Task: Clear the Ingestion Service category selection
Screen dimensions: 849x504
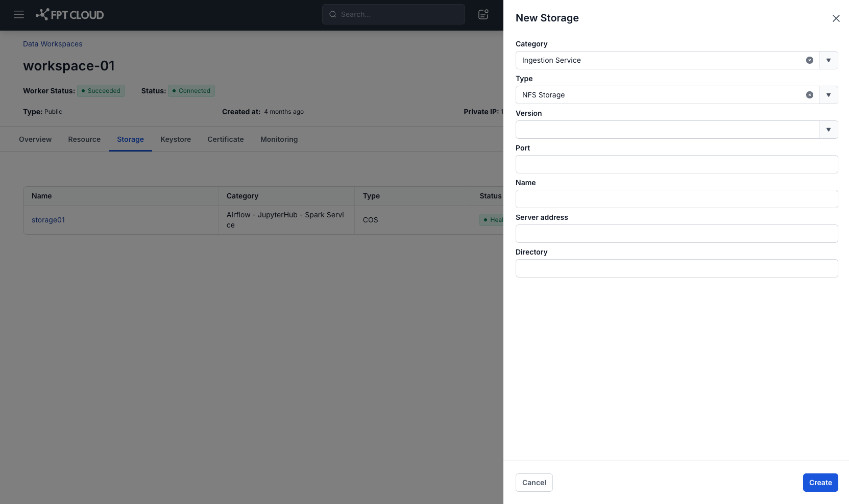Action: [x=810, y=60]
